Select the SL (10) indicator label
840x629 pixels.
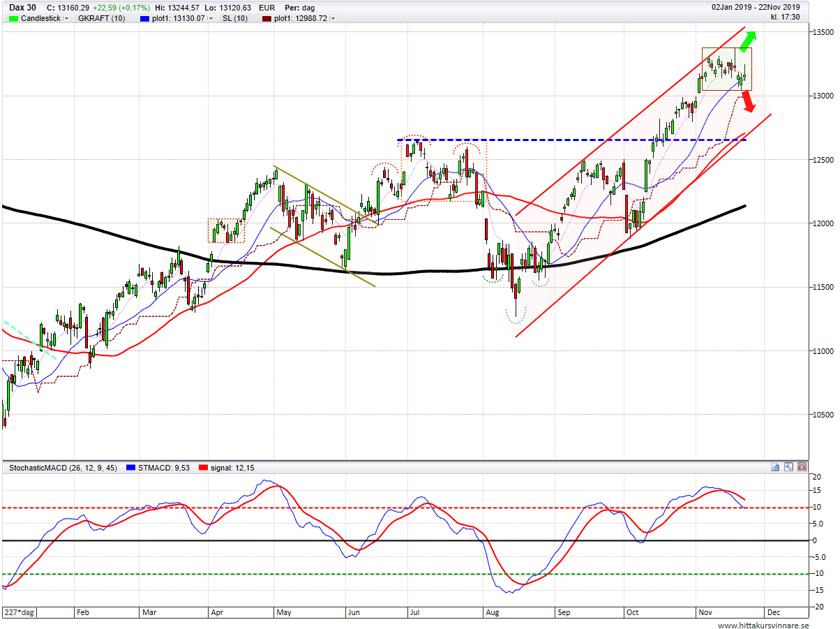pyautogui.click(x=235, y=18)
